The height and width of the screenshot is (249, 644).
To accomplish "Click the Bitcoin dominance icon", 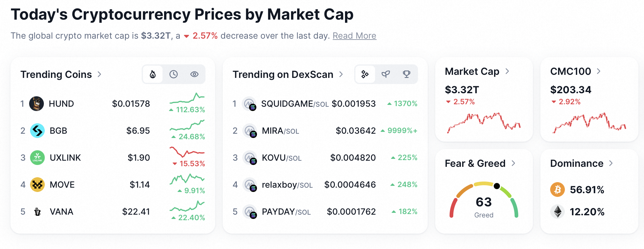I will tap(558, 190).
